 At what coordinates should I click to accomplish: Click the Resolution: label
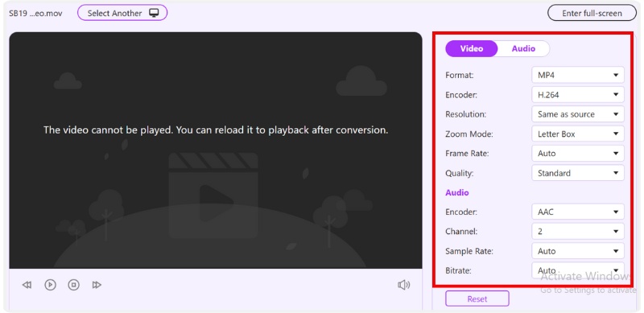(466, 114)
